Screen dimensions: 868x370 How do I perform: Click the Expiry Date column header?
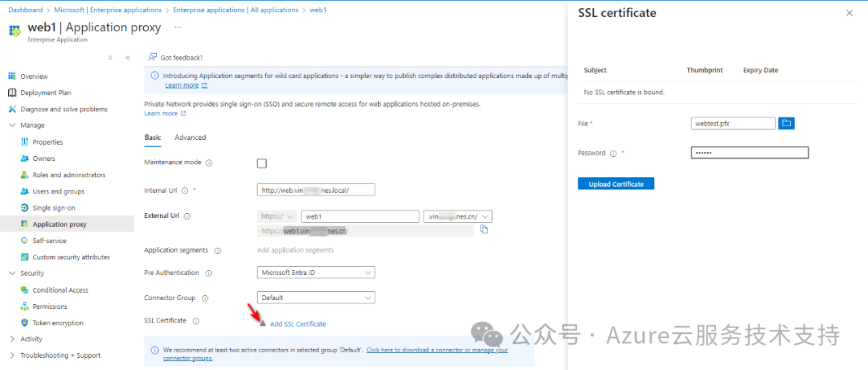[x=760, y=70]
